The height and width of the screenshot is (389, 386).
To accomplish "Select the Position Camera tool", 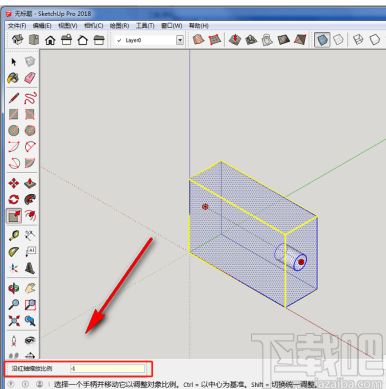I will coord(14,340).
